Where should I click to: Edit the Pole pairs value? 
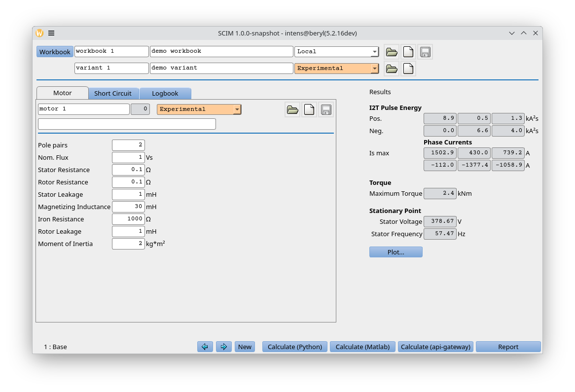point(128,145)
